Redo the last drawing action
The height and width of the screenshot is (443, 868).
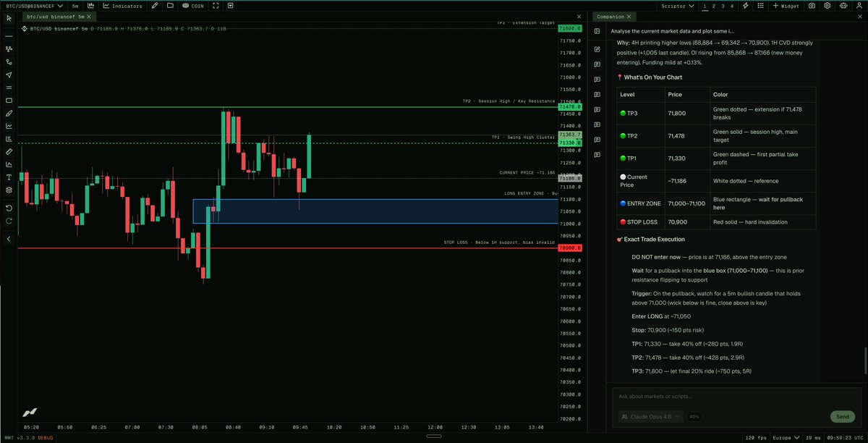click(x=9, y=220)
